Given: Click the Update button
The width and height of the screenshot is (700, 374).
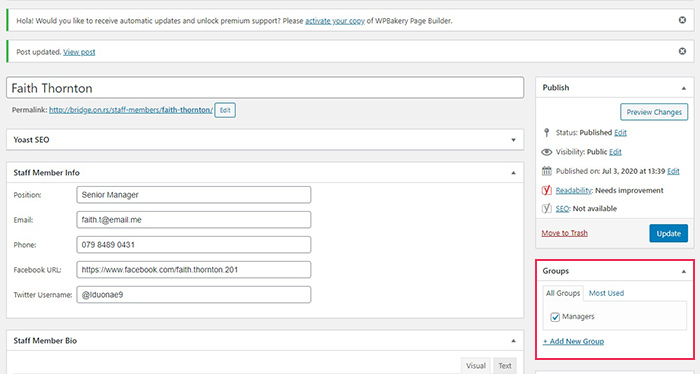Looking at the screenshot, I should [668, 233].
